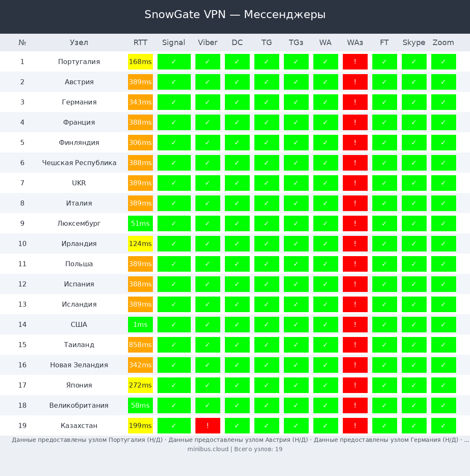Click the red Viber alert for Казахстан

click(208, 425)
